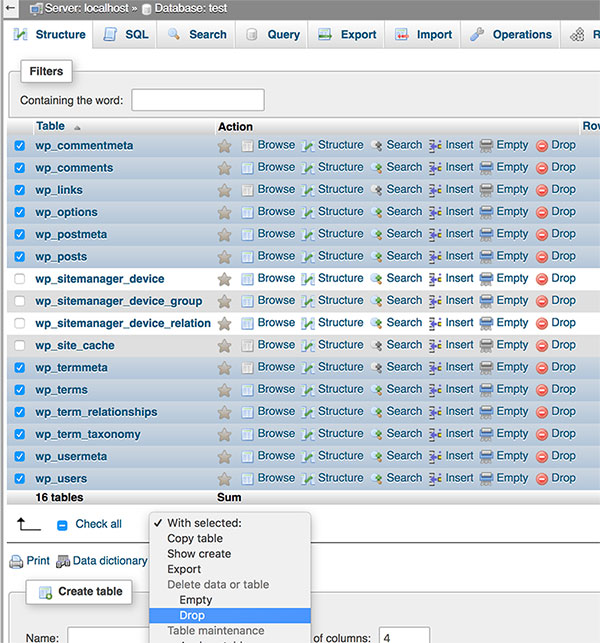Check the wp_sitemanager_device_group checkbox

tap(20, 301)
